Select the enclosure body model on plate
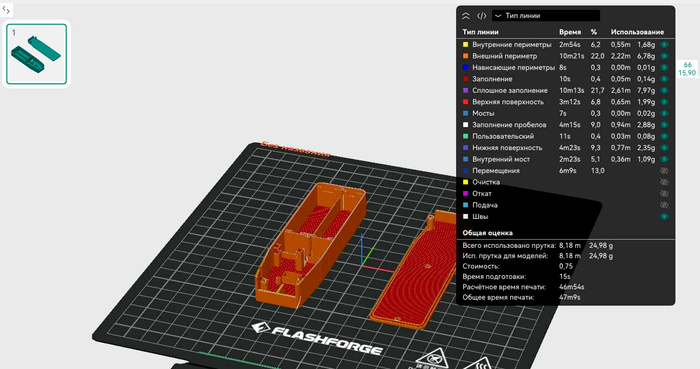The width and height of the screenshot is (700, 369). 311,245
